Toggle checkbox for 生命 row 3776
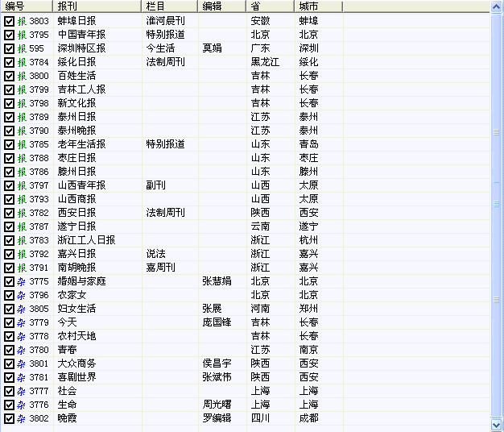This screenshot has width=504, height=432. point(9,405)
